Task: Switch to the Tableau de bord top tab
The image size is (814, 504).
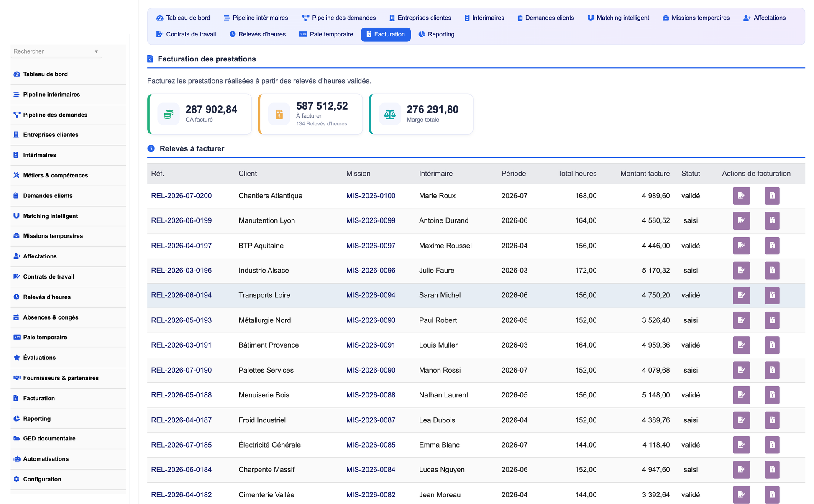Action: coord(183,18)
